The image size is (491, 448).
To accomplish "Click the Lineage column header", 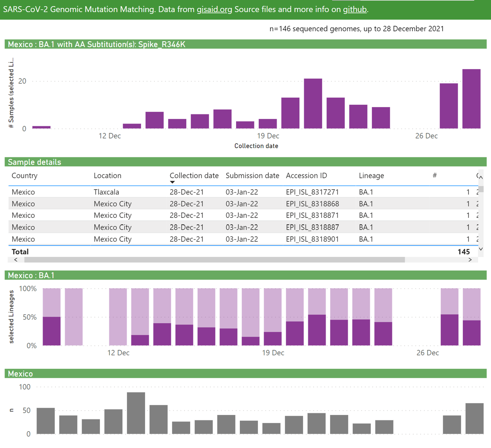I will (x=372, y=176).
